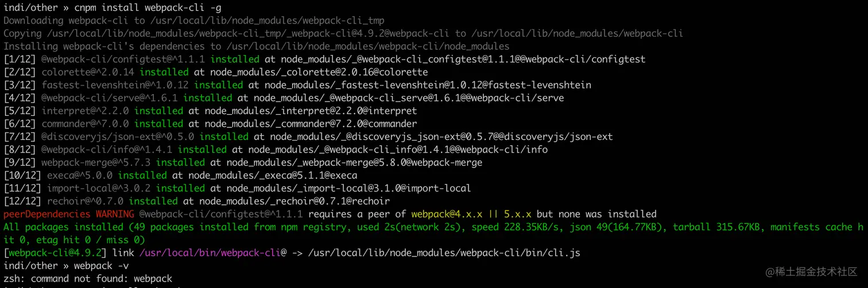The width and height of the screenshot is (868, 288).
Task: Click the rechoir@^0.7.0 package name
Action: pyautogui.click(x=85, y=201)
